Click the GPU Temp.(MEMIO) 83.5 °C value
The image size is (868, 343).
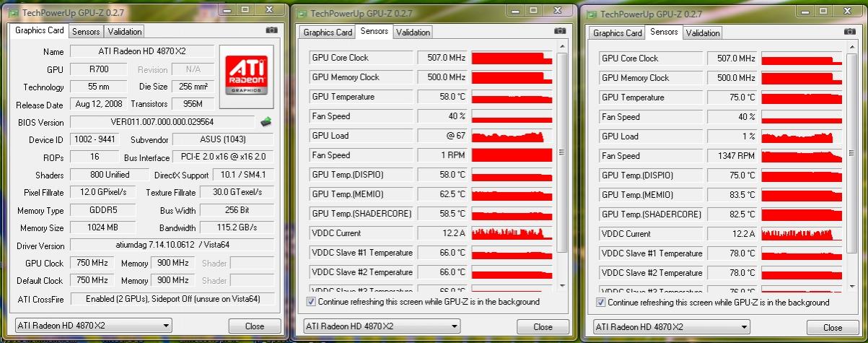click(x=732, y=195)
